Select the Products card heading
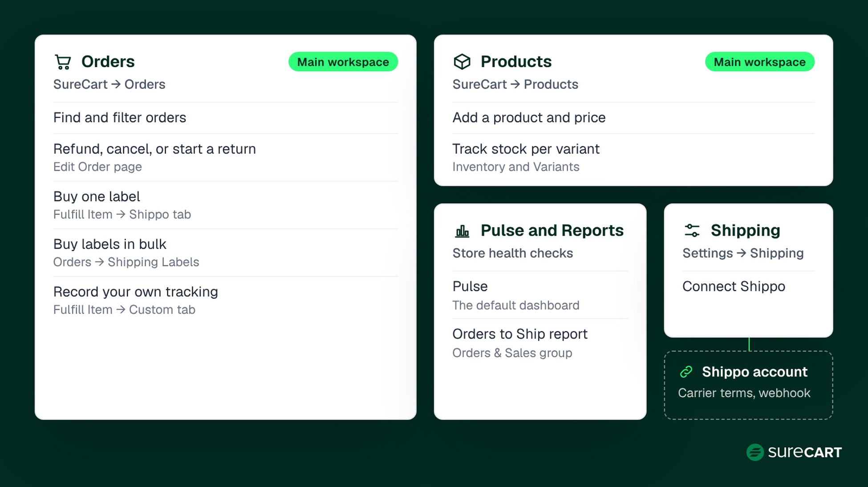 (x=516, y=61)
